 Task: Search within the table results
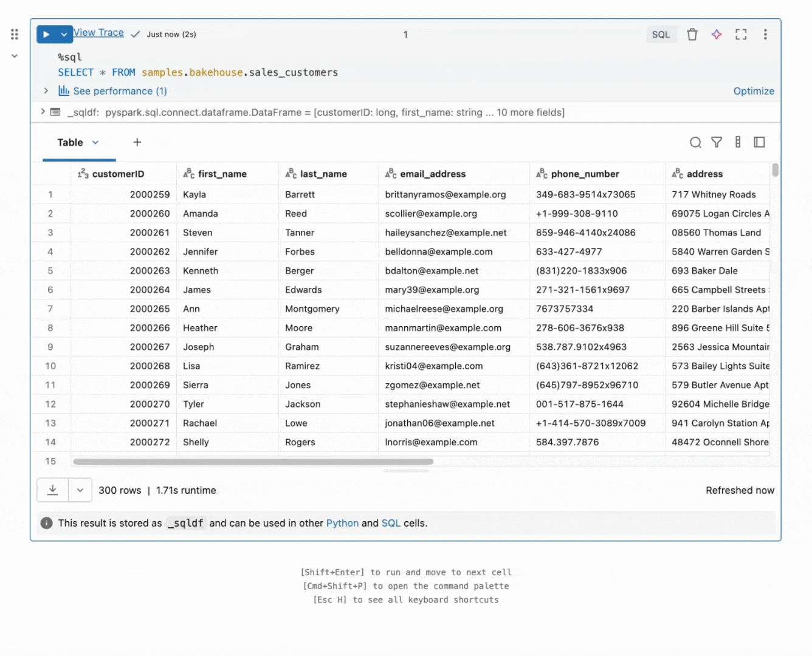click(x=695, y=142)
